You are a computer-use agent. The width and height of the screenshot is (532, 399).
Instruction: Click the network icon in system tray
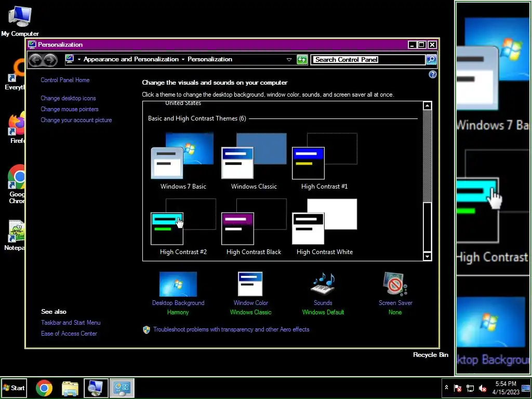[x=470, y=388]
